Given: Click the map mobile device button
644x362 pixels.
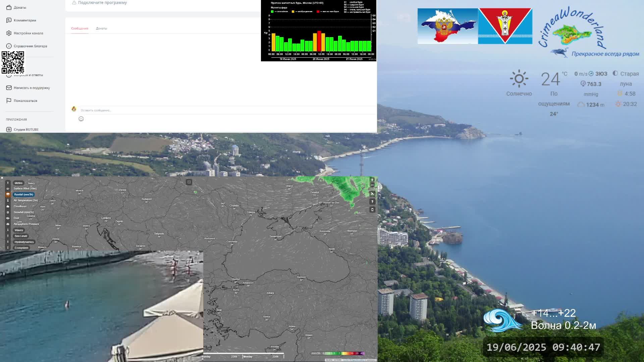Looking at the screenshot, I should click(x=372, y=210).
